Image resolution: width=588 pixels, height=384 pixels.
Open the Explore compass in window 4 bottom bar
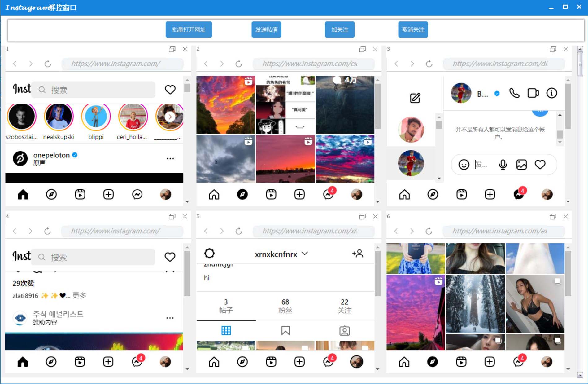[x=51, y=362]
